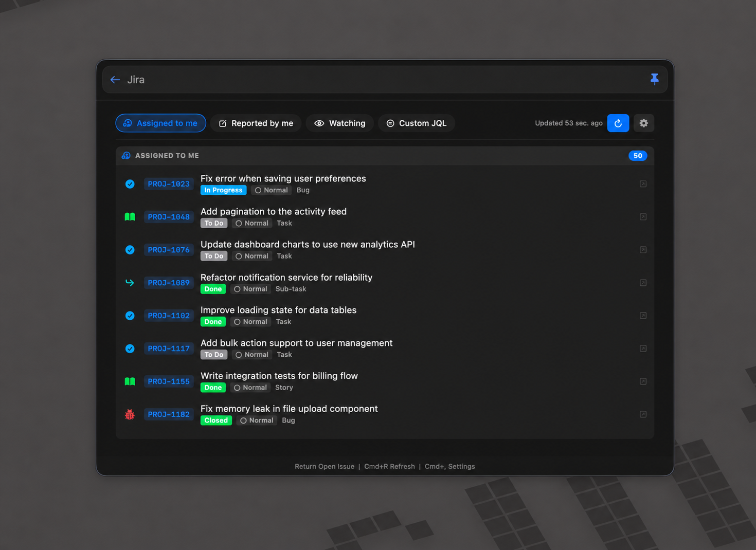Click the task icon for PROJ-1117
Screen dimensions: 756x550
point(130,349)
